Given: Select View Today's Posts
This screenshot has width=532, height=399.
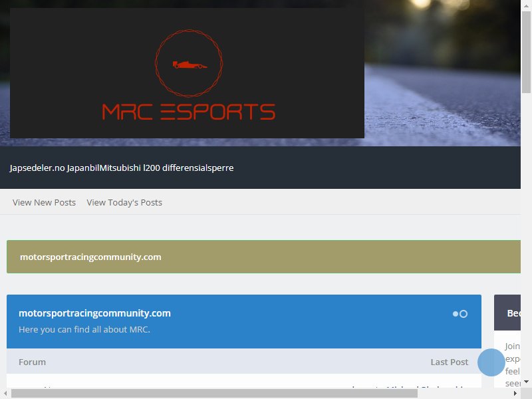Looking at the screenshot, I should (124, 203).
